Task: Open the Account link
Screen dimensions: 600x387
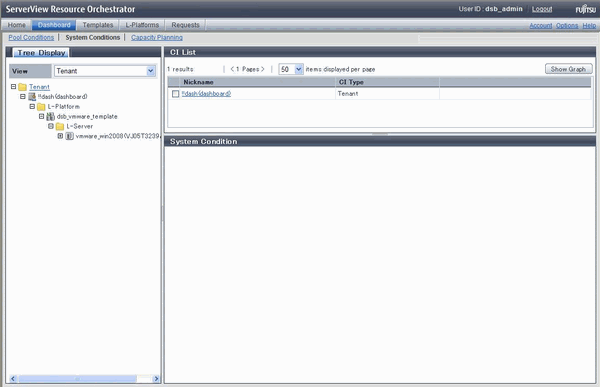Action: coord(540,26)
